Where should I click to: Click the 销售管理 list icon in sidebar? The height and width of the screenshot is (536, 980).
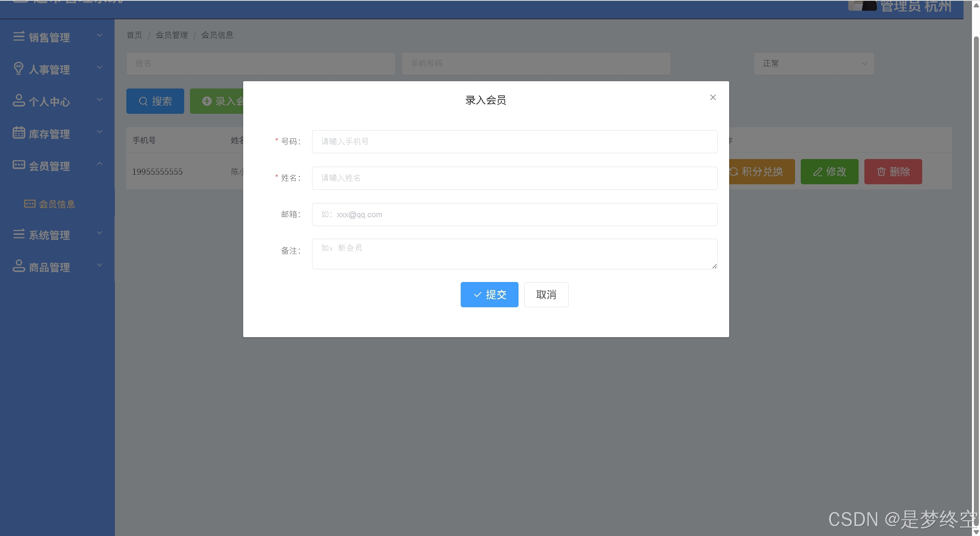(19, 36)
